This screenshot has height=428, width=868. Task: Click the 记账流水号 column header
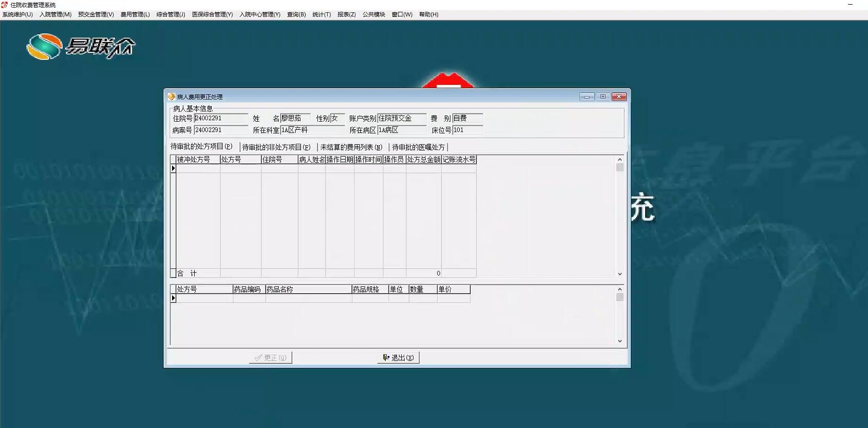459,160
